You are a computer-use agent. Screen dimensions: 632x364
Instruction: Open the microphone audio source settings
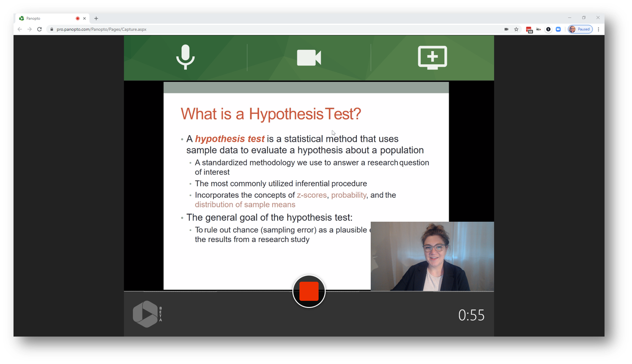[185, 57]
